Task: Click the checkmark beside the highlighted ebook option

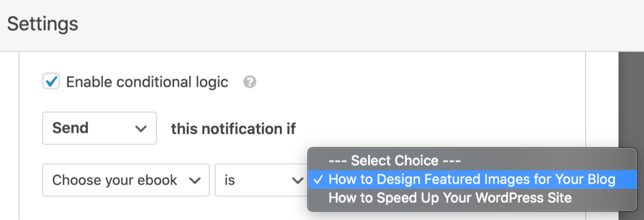Action: (x=320, y=180)
